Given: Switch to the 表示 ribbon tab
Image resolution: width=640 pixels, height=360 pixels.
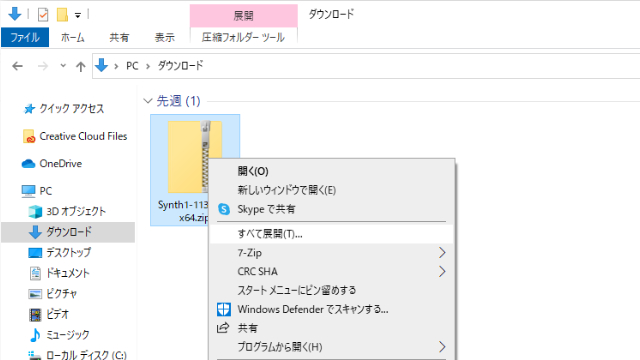Looking at the screenshot, I should (x=164, y=38).
